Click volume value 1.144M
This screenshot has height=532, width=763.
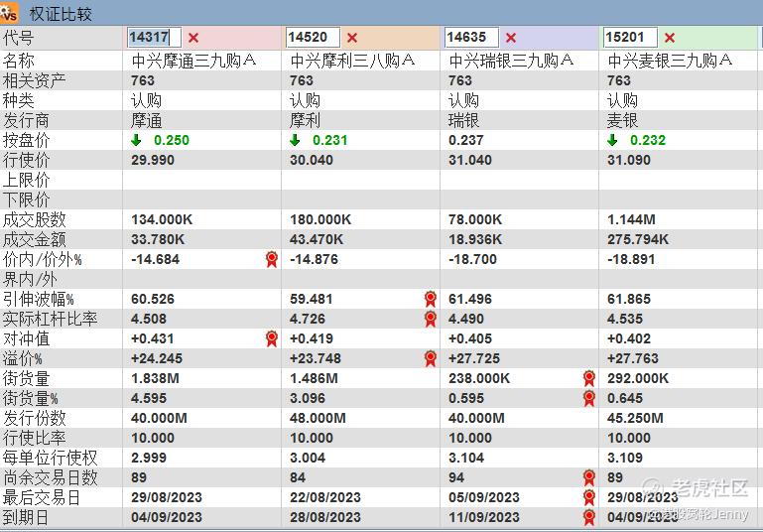click(x=631, y=219)
